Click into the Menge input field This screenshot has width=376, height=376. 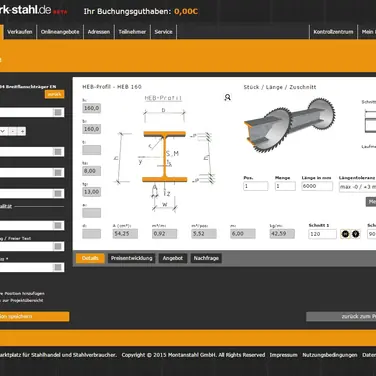tap(285, 186)
